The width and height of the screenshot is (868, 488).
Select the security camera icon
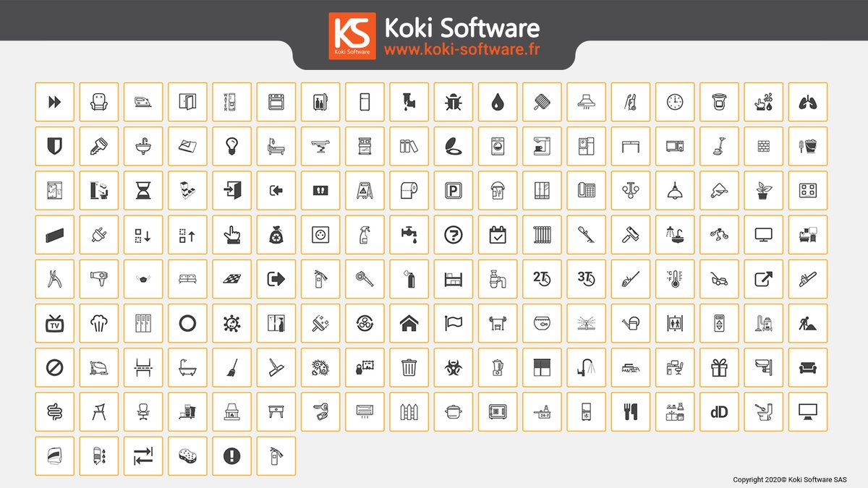tap(764, 367)
